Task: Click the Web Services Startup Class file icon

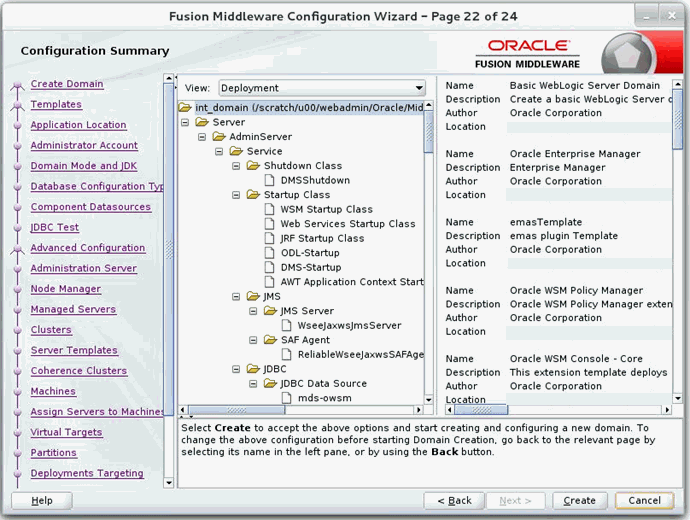Action: (269, 223)
